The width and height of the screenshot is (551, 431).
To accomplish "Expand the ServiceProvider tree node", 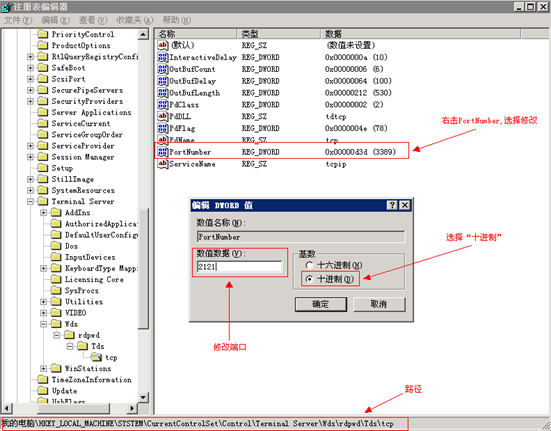I will (31, 146).
